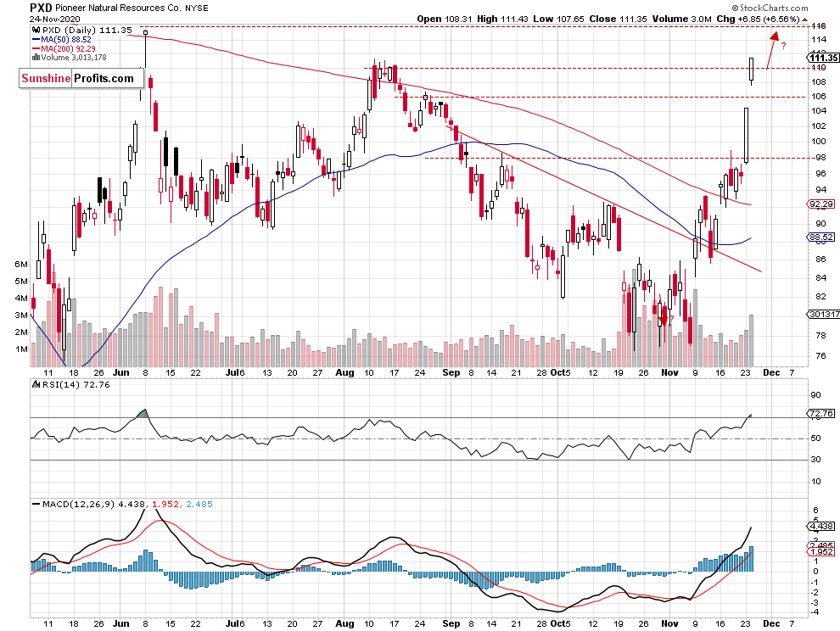Click the 6M volume scale label
This screenshot has height=631, width=840.
pyautogui.click(x=21, y=264)
